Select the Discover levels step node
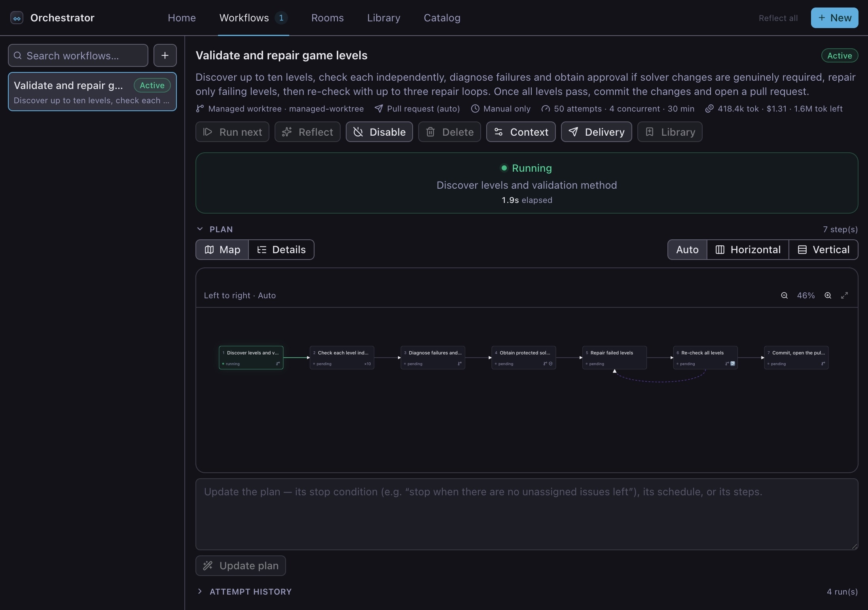The image size is (868, 610). [251, 358]
